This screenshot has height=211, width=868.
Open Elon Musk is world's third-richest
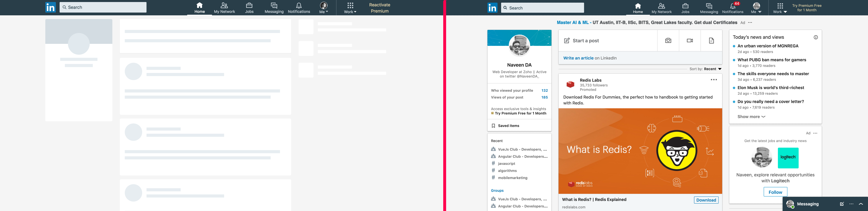(771, 88)
